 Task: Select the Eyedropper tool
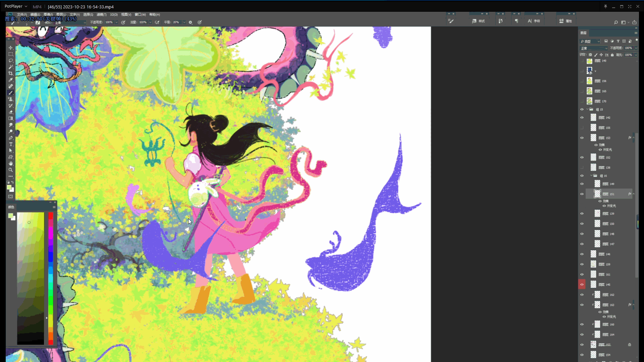tap(11, 80)
